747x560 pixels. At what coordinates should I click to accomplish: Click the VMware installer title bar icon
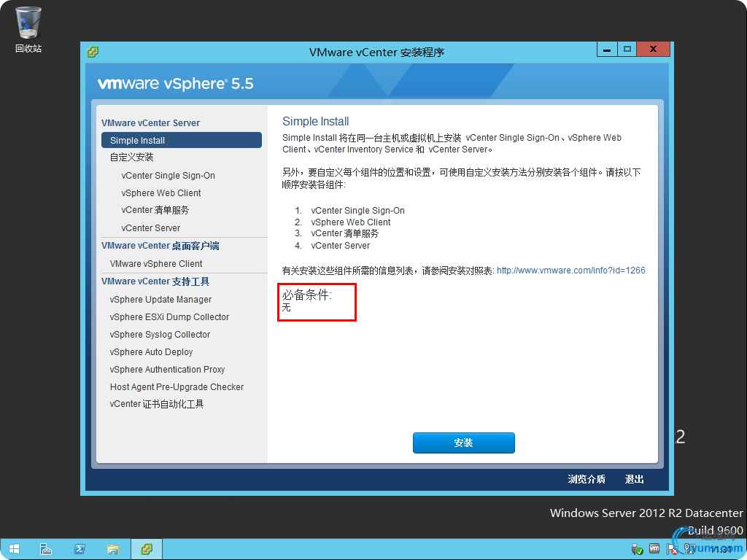(x=93, y=52)
